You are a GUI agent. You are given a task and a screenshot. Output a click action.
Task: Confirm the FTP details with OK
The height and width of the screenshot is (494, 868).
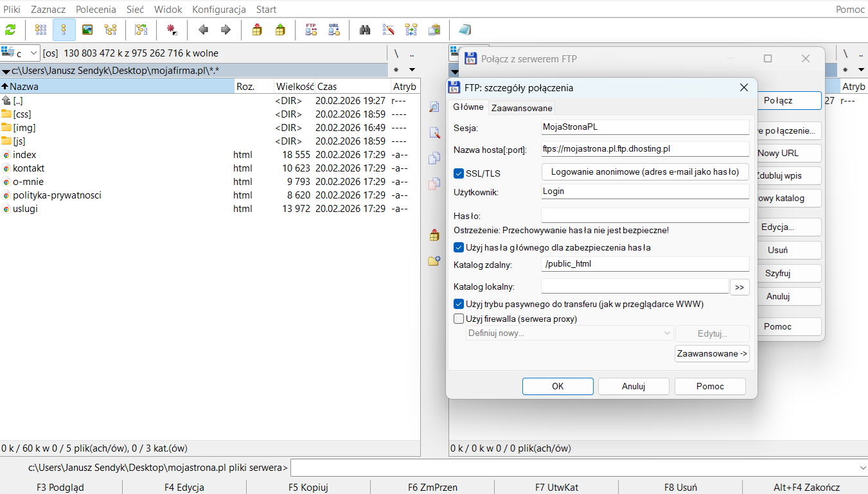558,386
